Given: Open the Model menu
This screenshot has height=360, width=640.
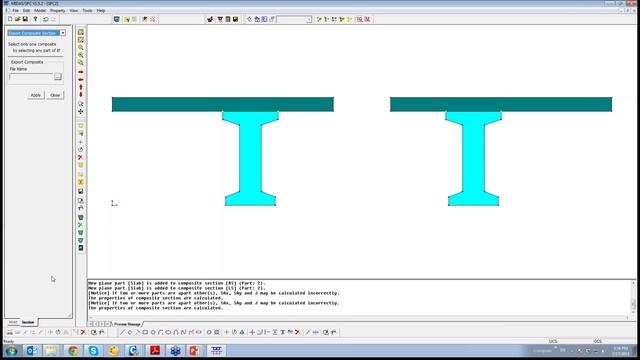Looking at the screenshot, I should pyautogui.click(x=40, y=10).
